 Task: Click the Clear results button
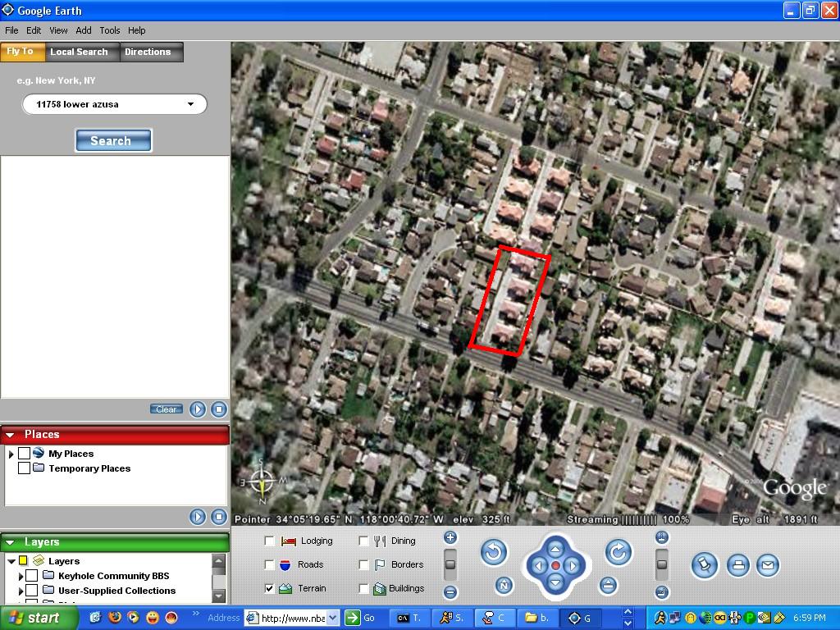167,409
